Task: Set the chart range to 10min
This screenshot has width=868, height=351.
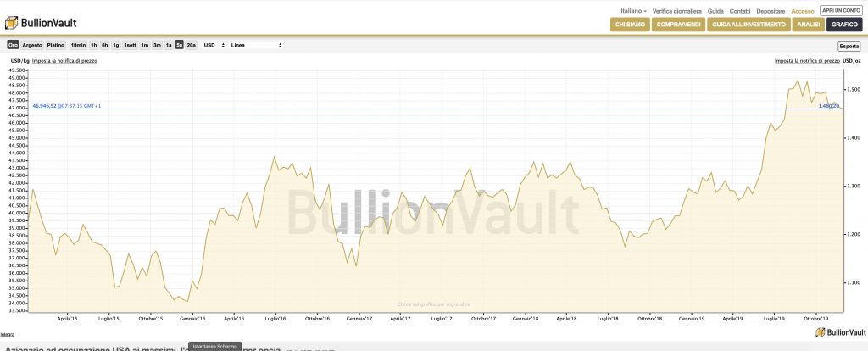Action: pos(78,45)
